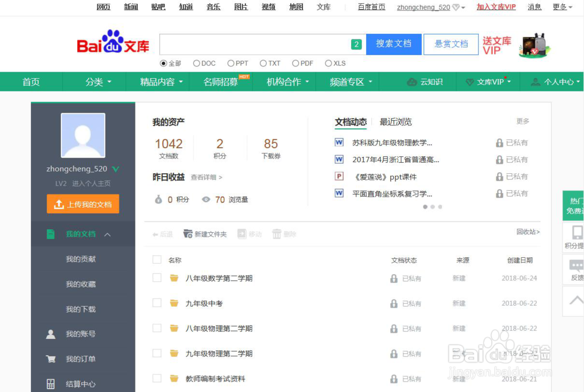This screenshot has height=392, width=584.
Task: Open My Orders via cart icon
Action: click(51, 359)
